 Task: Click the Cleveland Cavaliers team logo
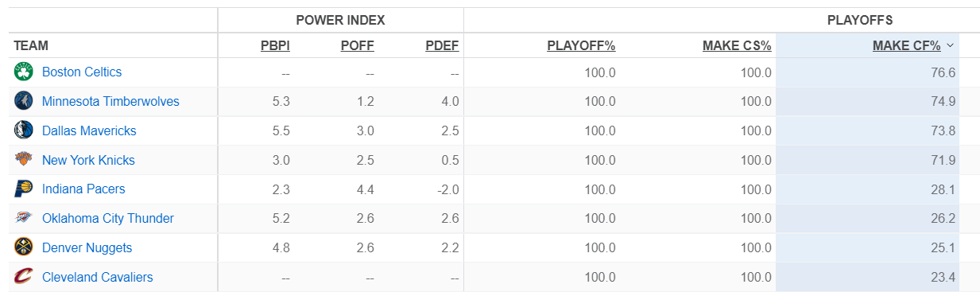point(23,277)
